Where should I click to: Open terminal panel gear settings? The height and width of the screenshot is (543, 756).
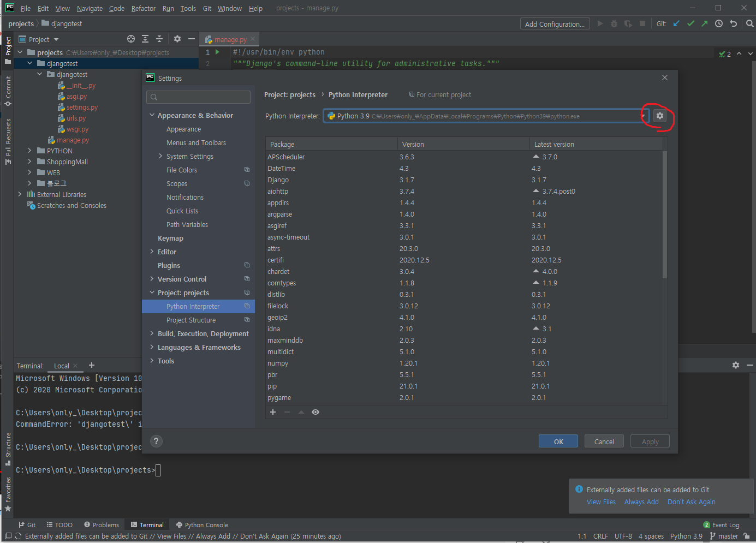click(736, 365)
